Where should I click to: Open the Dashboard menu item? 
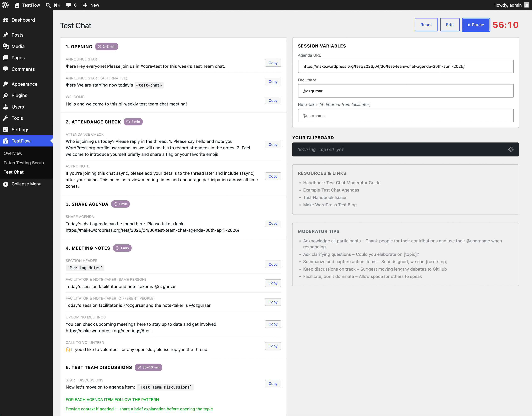(x=26, y=20)
